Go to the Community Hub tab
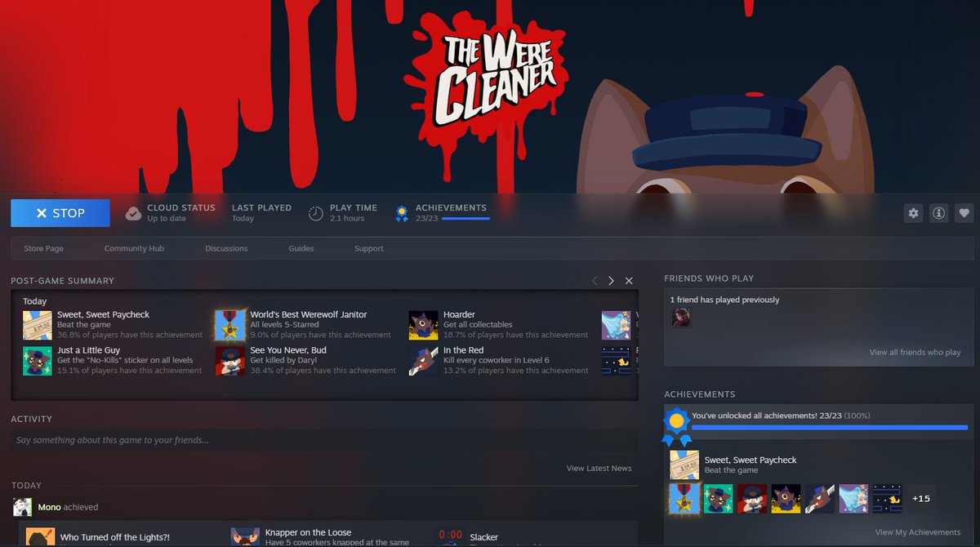 (x=134, y=248)
